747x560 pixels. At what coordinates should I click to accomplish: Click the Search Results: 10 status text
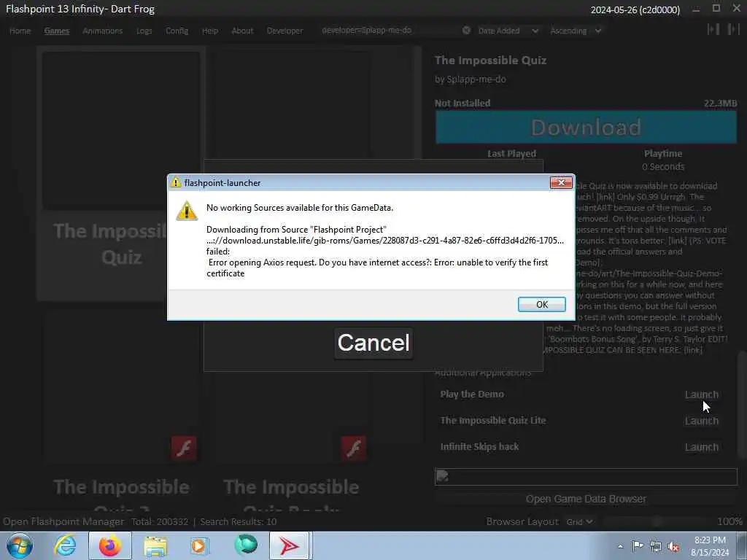[239, 521]
